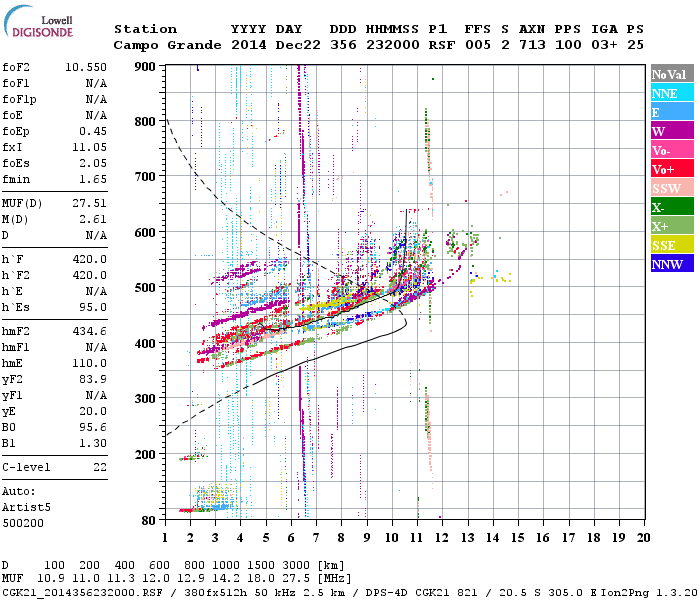Click the hmE value 110.0
This screenshot has height=600, width=700.
pos(90,363)
